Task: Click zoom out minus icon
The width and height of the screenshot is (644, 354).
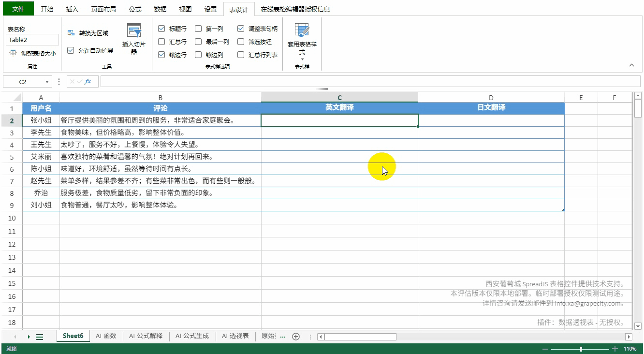Action: click(545, 349)
